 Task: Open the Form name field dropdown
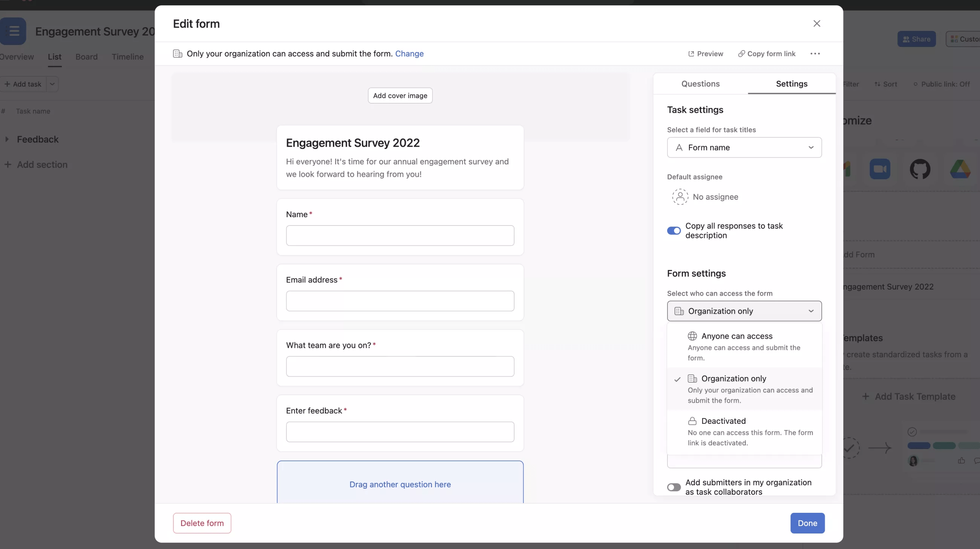click(744, 147)
